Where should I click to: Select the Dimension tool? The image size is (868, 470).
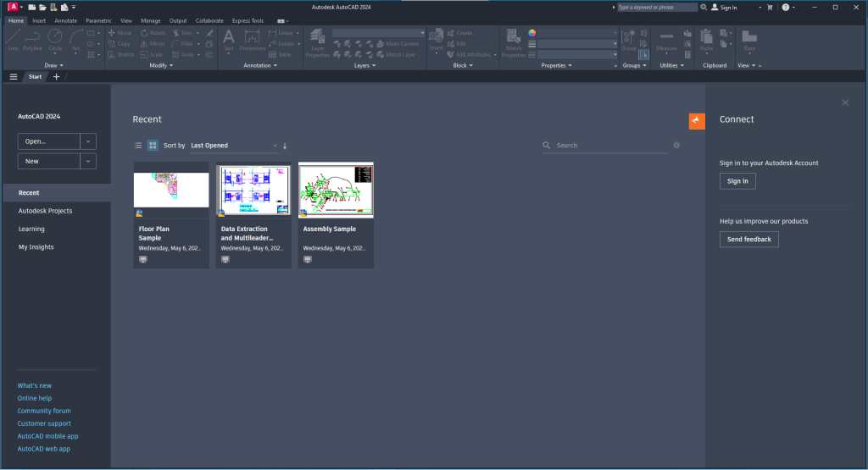253,41
